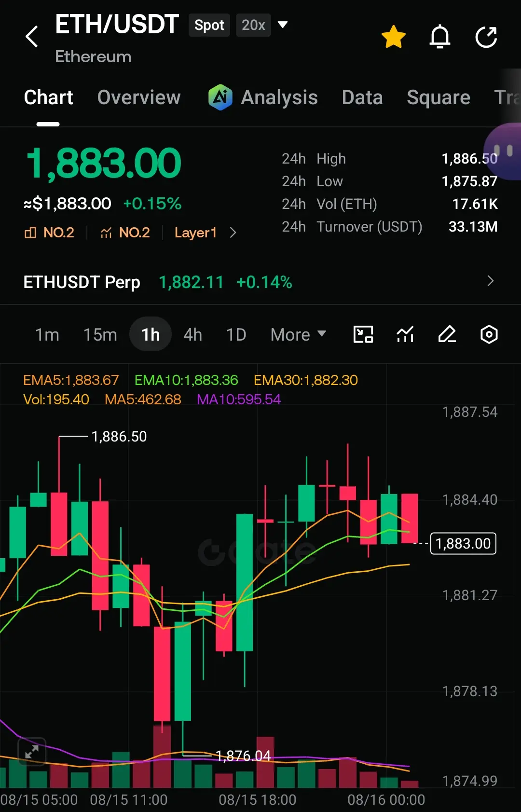This screenshot has width=521, height=812.
Task: Expand chart to fullscreen
Action: tap(32, 751)
